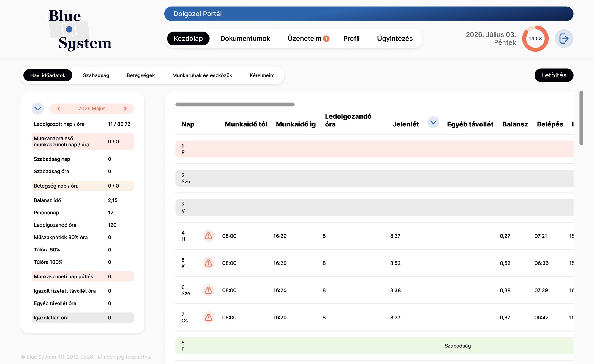The image size is (594, 364).
Task: Go to previous month with left arrow
Action: coord(59,109)
